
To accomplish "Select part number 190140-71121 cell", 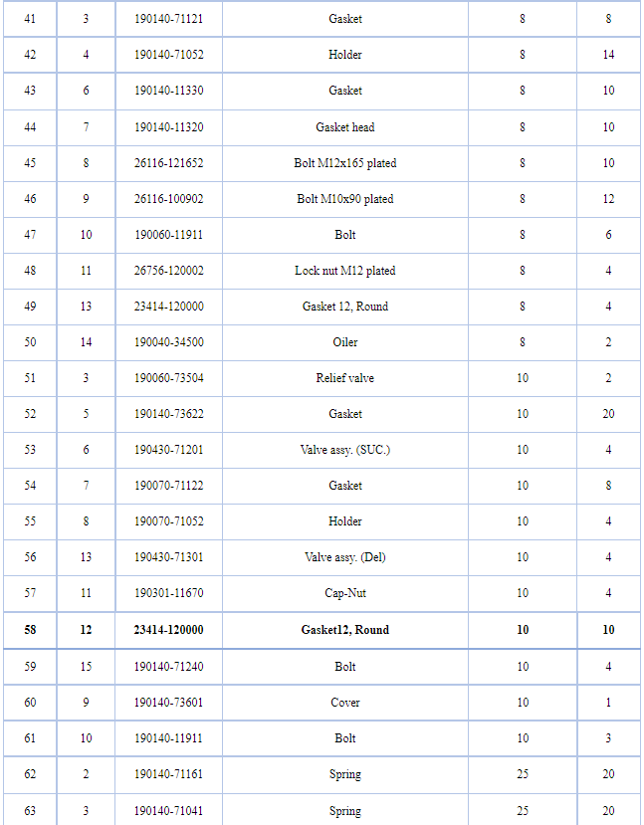I will click(168, 19).
